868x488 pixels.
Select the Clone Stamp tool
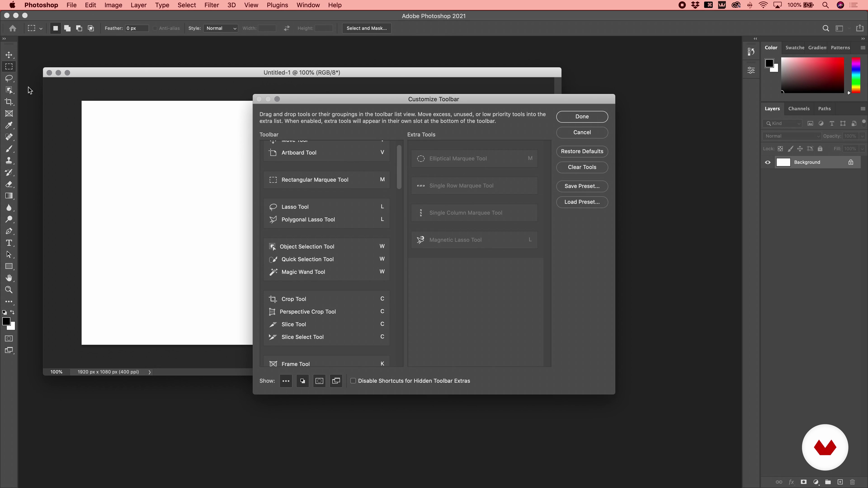click(9, 161)
